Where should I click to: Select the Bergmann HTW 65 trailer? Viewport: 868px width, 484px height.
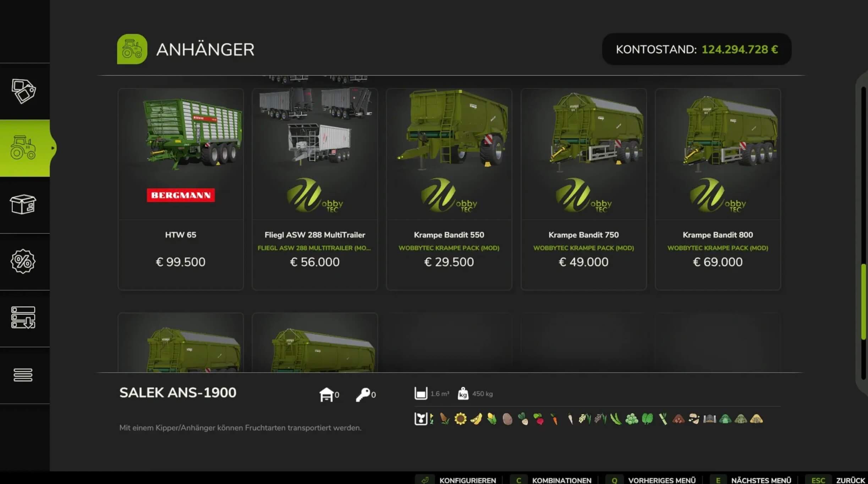point(181,189)
